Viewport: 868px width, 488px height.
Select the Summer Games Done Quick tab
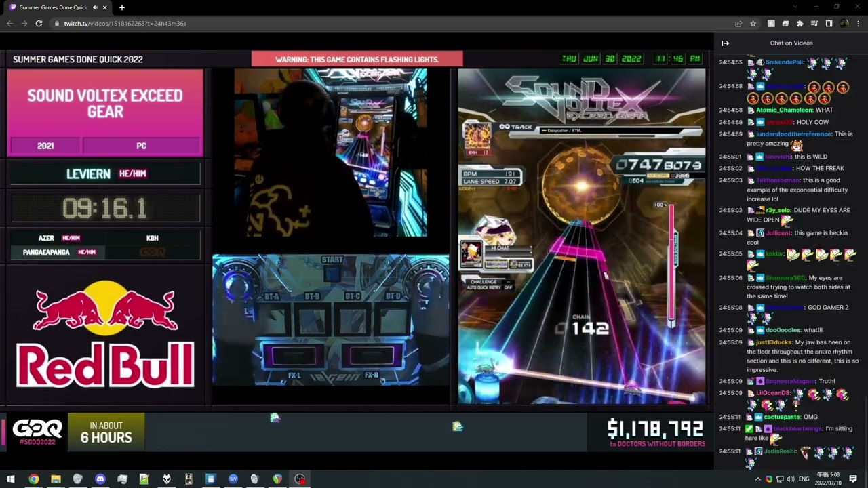(58, 7)
